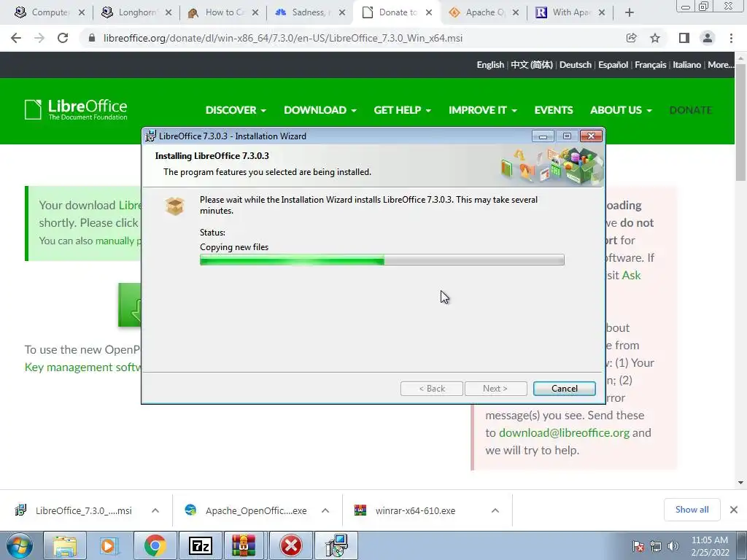Click the padlock site info icon

click(x=93, y=38)
